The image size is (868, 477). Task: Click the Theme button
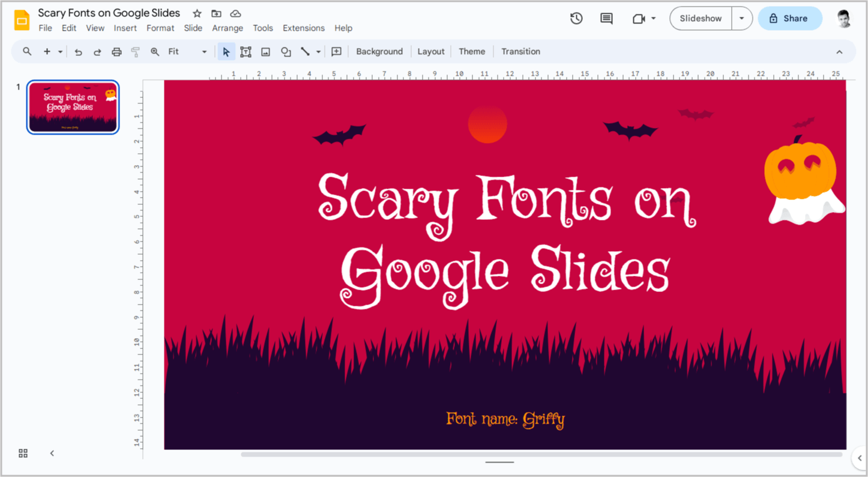point(472,52)
